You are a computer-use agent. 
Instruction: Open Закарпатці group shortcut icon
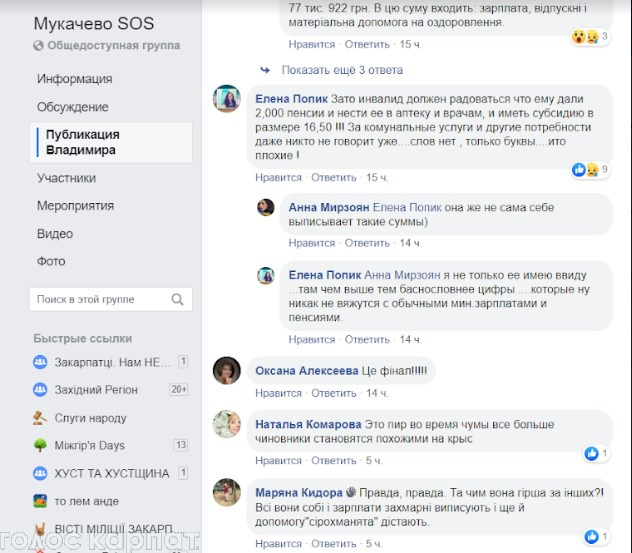coord(40,362)
